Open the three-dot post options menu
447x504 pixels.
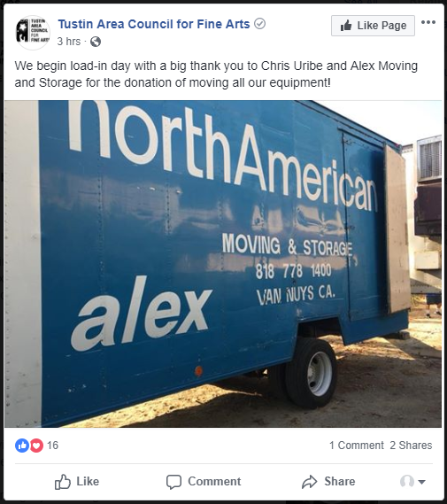click(x=428, y=22)
